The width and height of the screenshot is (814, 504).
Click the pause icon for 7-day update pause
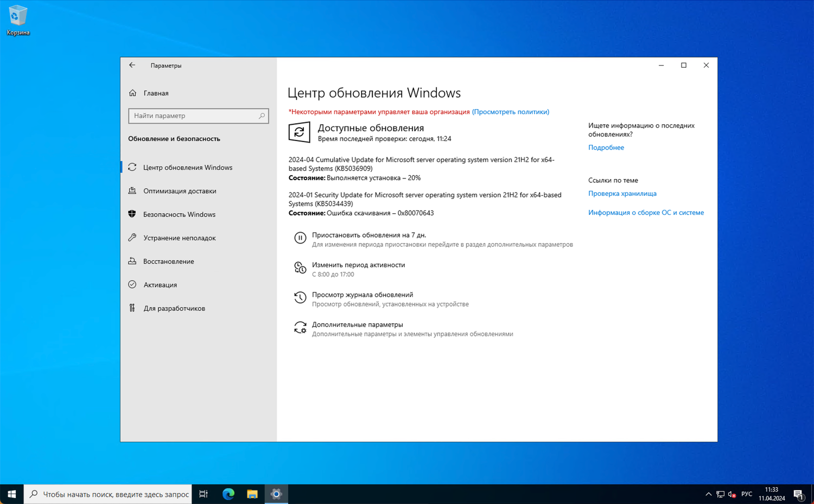pos(300,238)
